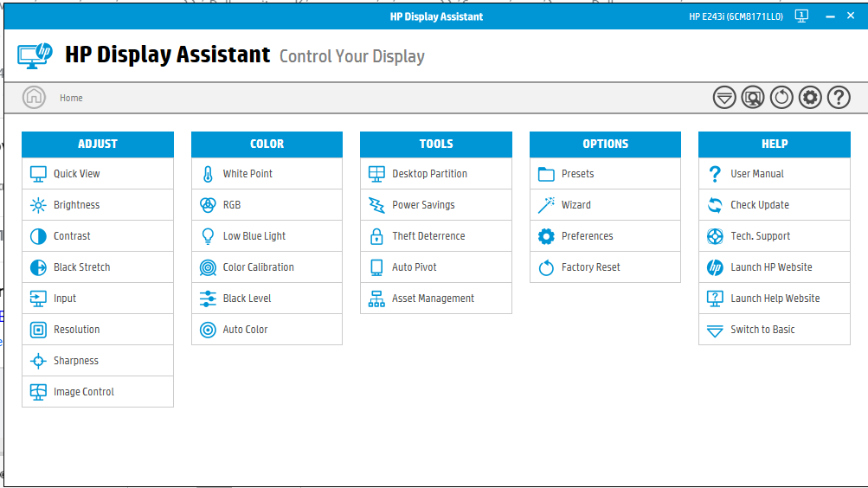Screen dimensions: 868x488
Task: Click the Black Level sliders icon
Action: (x=208, y=299)
